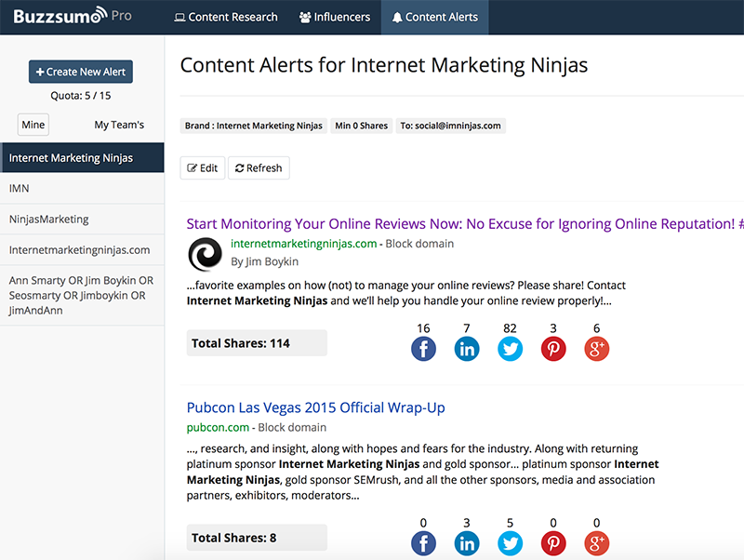
Task: Open the Content Alerts tab
Action: point(434,17)
